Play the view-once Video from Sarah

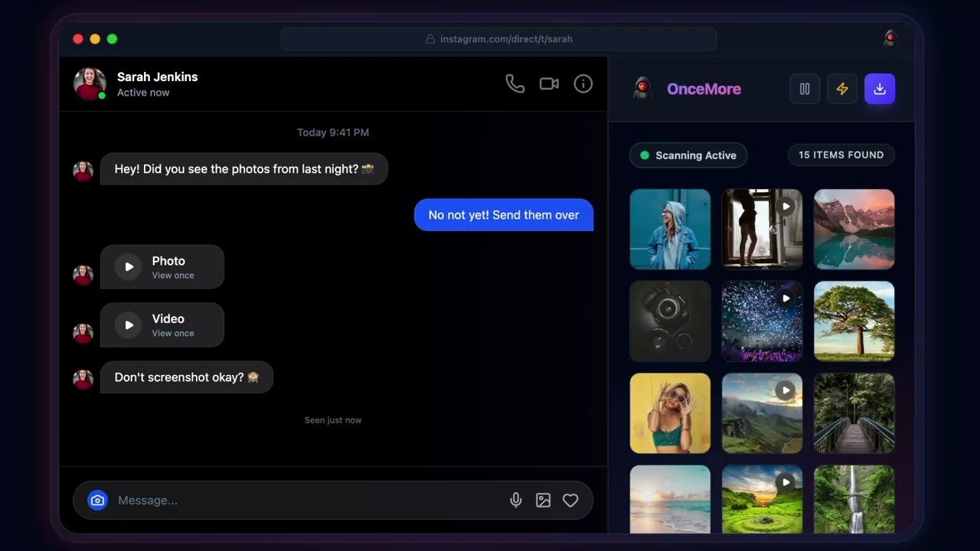128,324
